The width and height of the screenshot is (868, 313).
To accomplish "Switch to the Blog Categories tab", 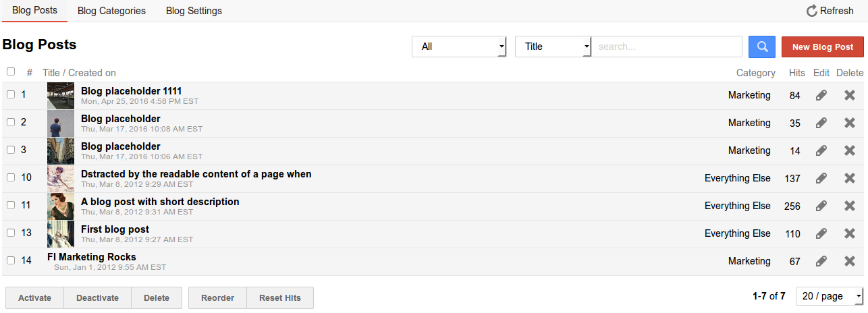I will tap(111, 11).
